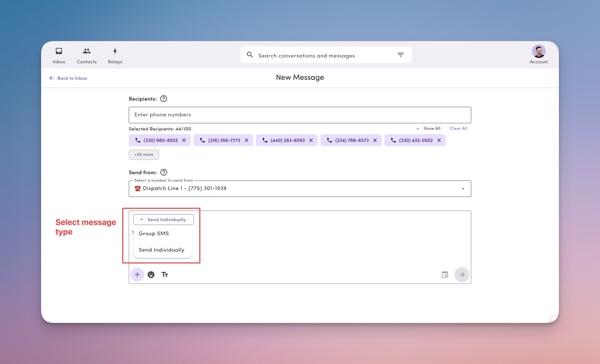Screen dimensions: 600x364
Task: Select Group SMS message type
Action: (154, 233)
